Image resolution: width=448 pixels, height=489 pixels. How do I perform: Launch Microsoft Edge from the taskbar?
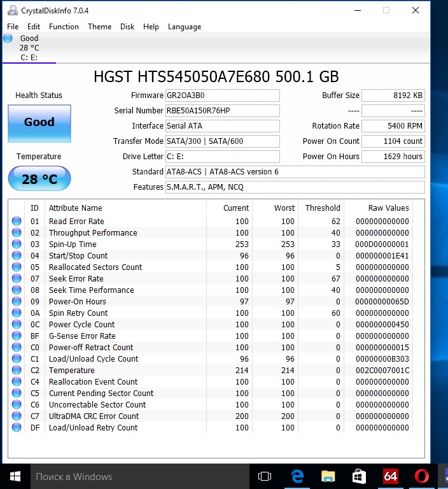(x=297, y=476)
